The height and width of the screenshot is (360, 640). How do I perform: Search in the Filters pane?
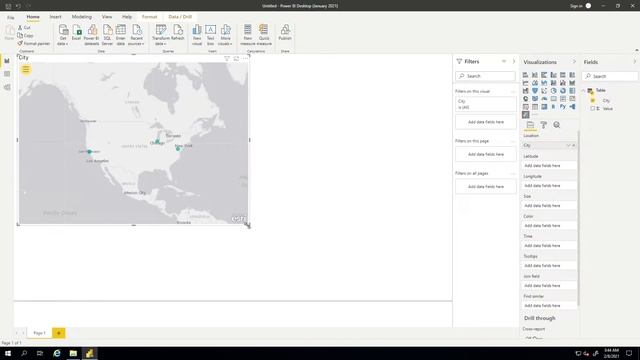click(486, 76)
